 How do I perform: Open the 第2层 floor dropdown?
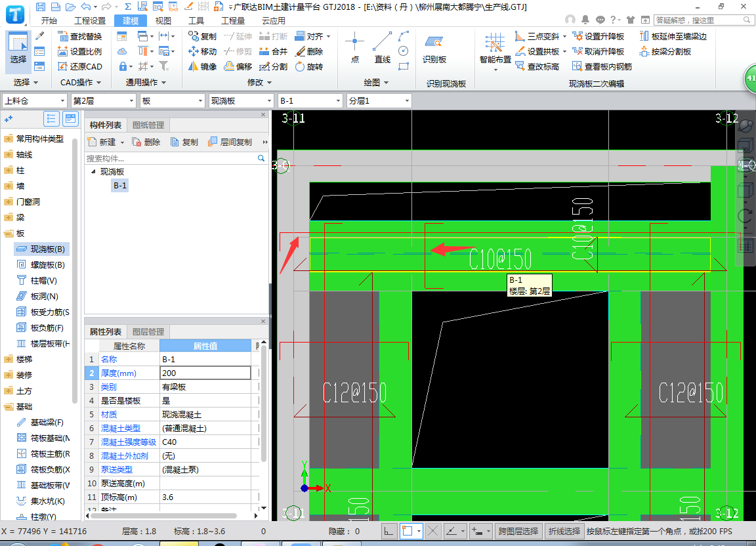[103, 101]
